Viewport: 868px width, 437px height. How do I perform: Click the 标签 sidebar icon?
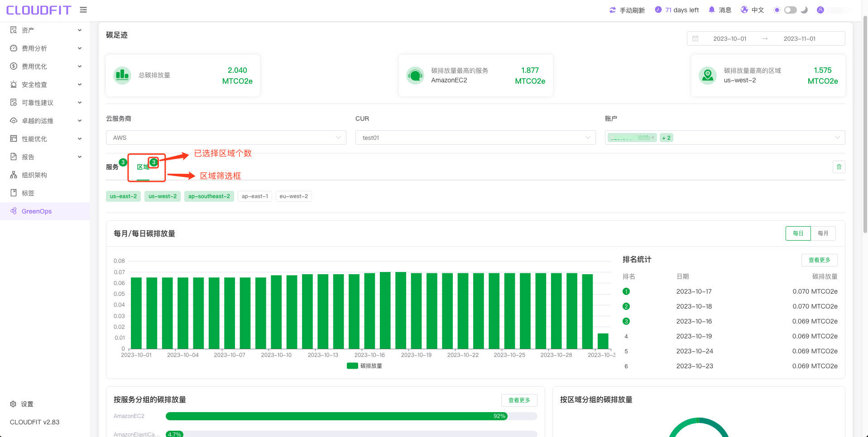pos(14,193)
